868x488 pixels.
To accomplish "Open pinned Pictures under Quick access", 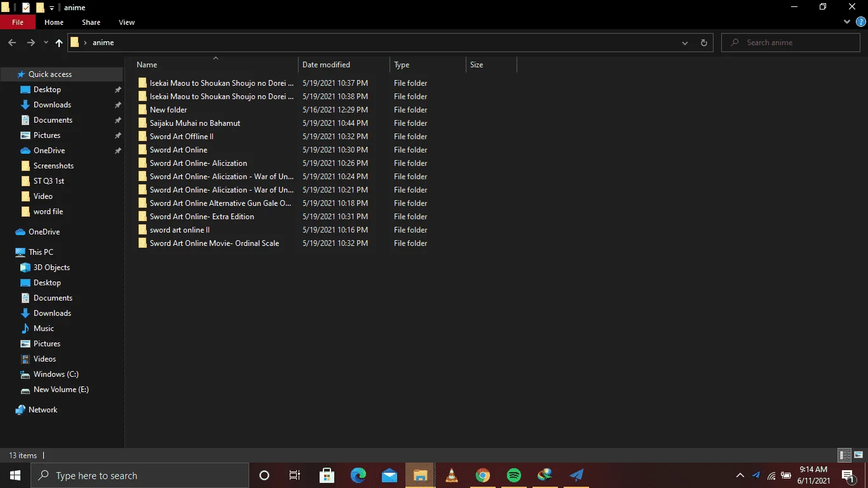I will (x=47, y=135).
